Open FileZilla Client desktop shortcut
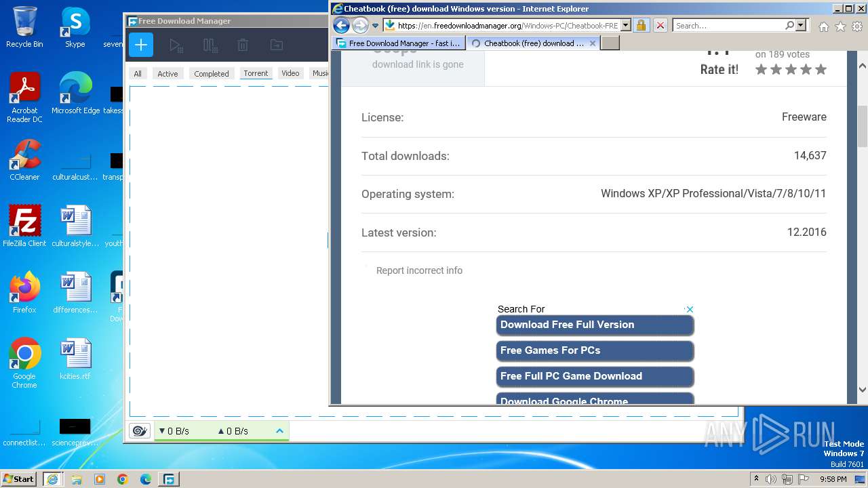This screenshot has height=488, width=868. click(x=24, y=226)
